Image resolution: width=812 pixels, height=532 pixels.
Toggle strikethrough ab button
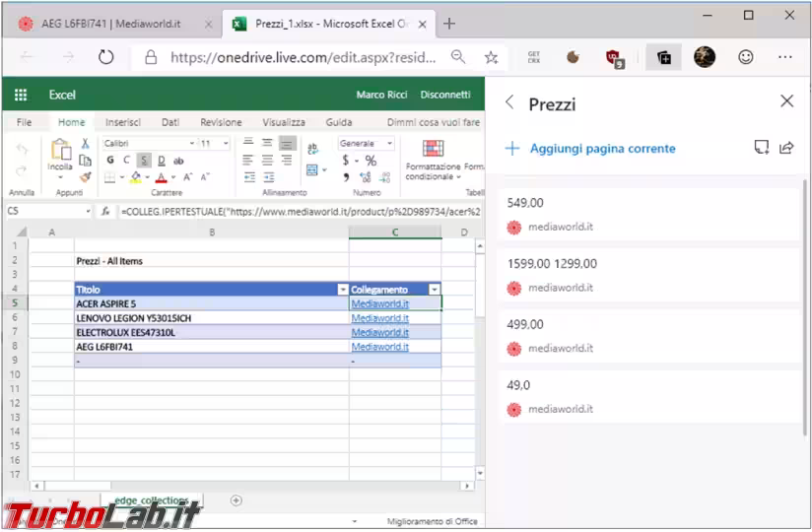click(178, 161)
